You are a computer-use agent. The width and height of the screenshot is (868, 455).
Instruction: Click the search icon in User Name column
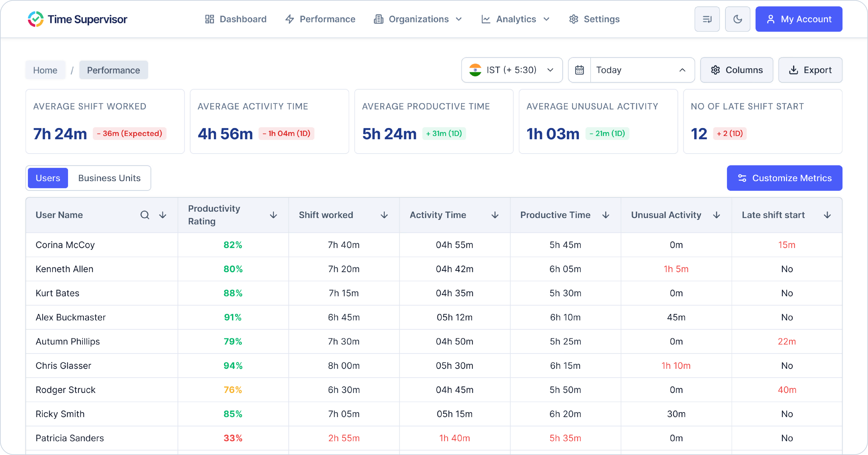click(x=144, y=215)
